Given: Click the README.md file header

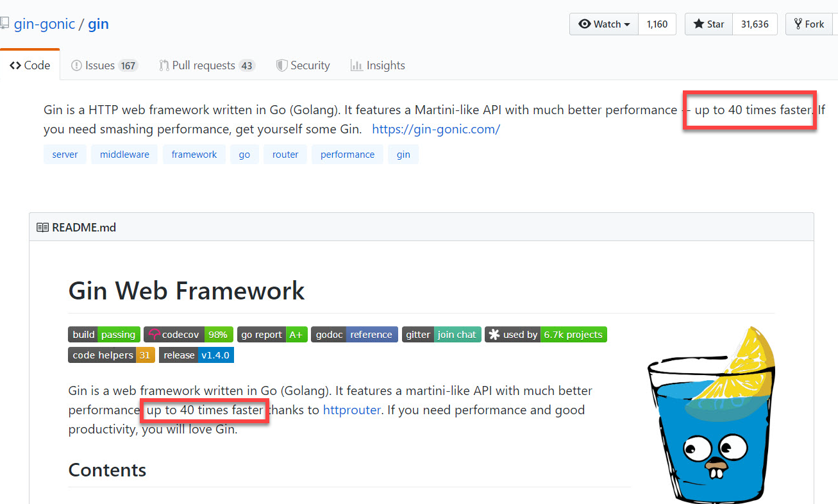Looking at the screenshot, I should [x=84, y=228].
